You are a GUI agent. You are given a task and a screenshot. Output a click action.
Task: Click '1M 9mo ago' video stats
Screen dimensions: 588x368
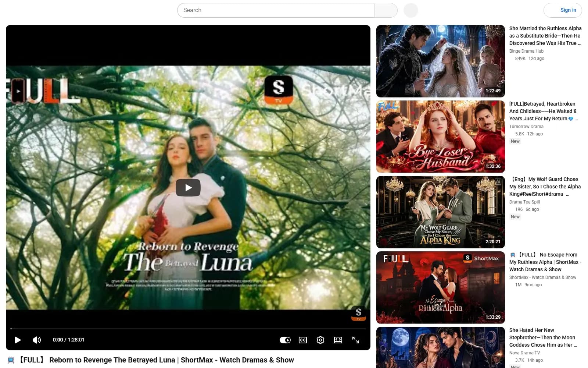(528, 285)
